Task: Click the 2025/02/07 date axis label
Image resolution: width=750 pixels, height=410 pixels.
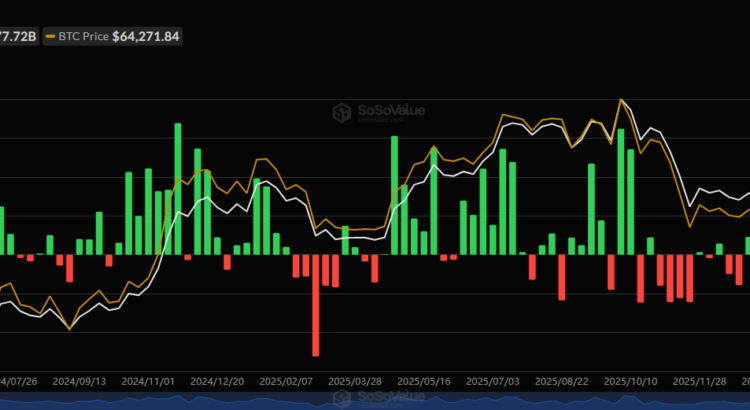Action: point(286,382)
